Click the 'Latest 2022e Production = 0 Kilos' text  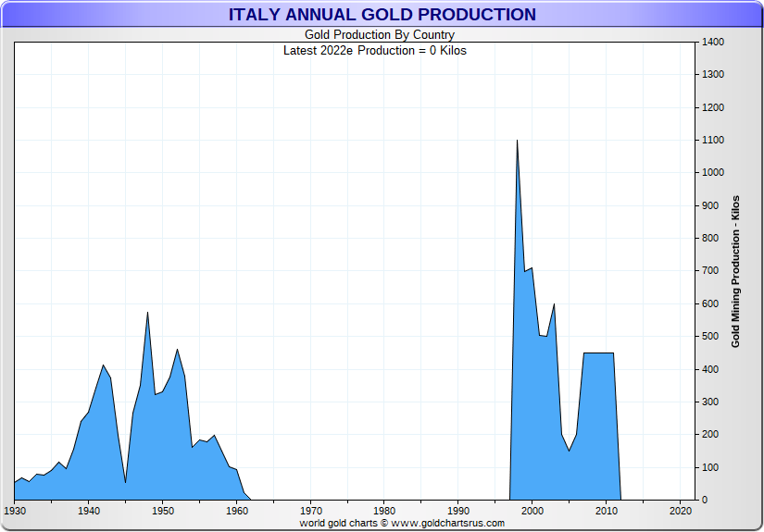[x=375, y=50]
